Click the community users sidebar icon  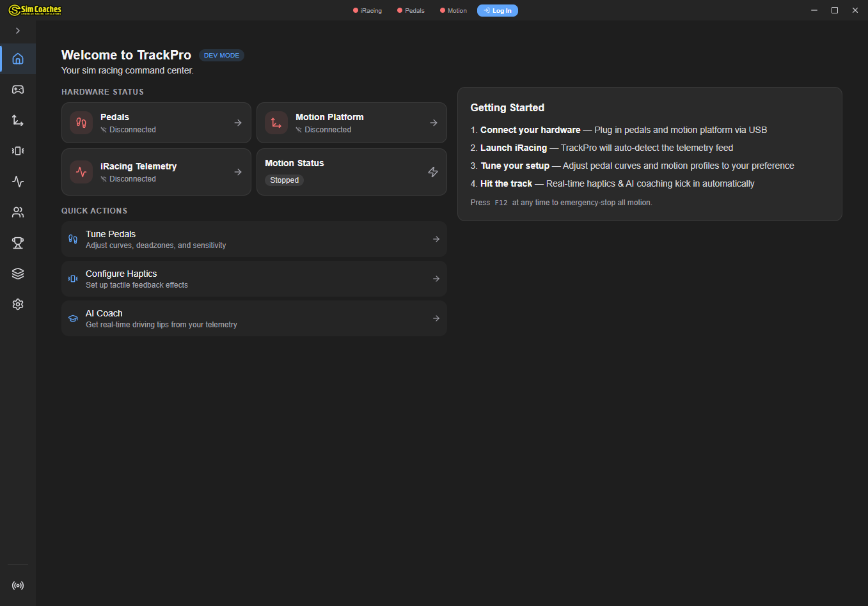pos(18,212)
